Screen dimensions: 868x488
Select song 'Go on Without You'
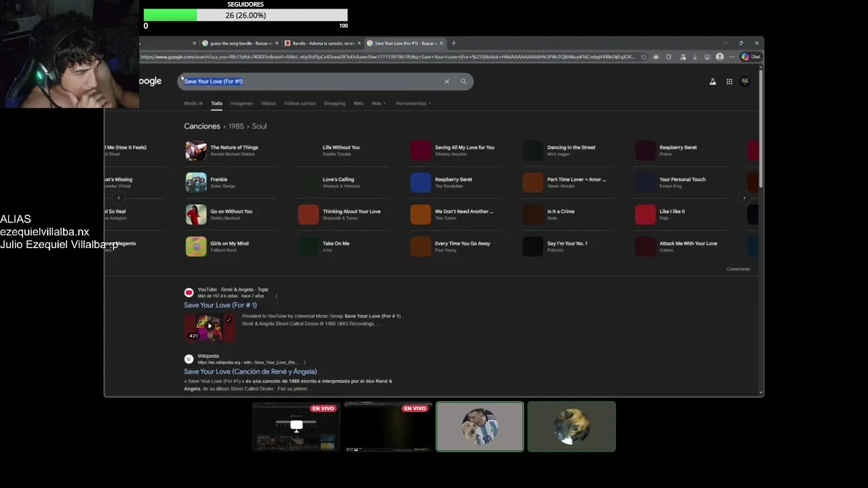point(231,214)
